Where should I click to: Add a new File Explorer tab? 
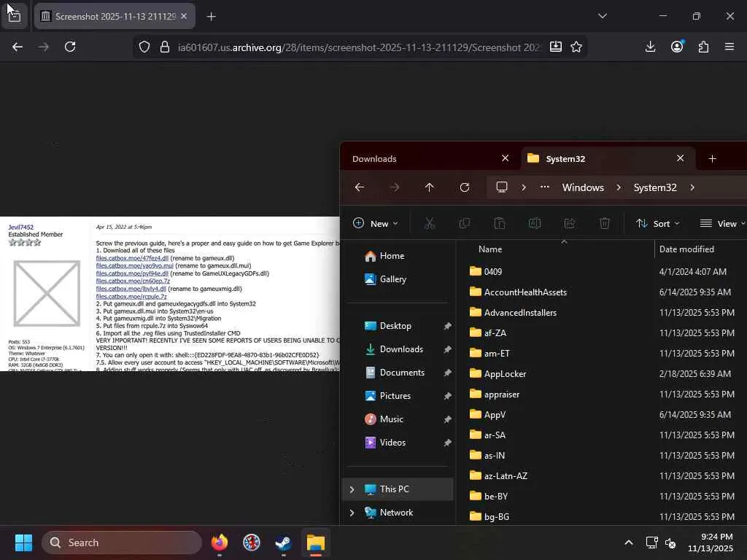coord(712,158)
